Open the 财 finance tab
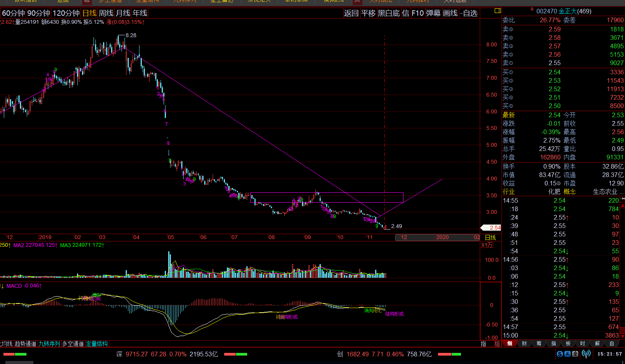Image resolution: width=625 pixels, height=364 pixels. pyautogui.click(x=524, y=343)
